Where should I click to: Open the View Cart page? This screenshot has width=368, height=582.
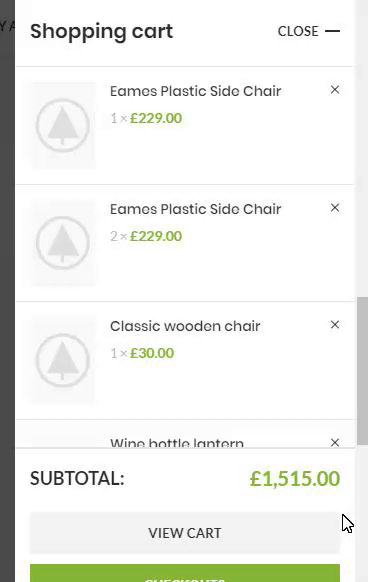click(185, 533)
